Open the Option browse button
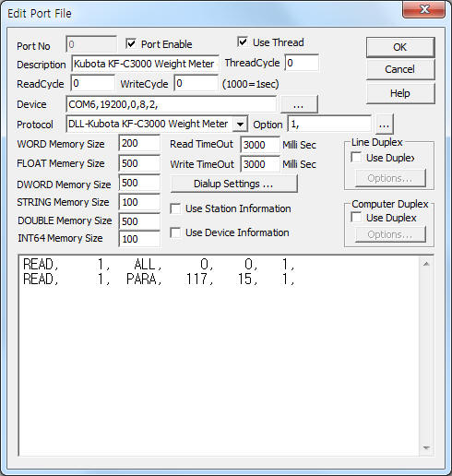This screenshot has width=452, height=476. point(384,125)
